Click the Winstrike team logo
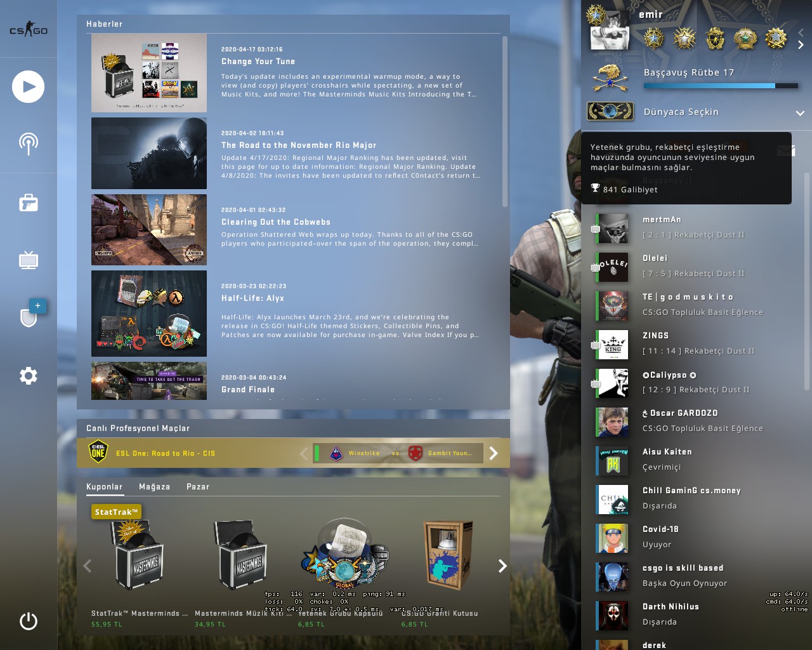This screenshot has width=812, height=650. point(336,453)
